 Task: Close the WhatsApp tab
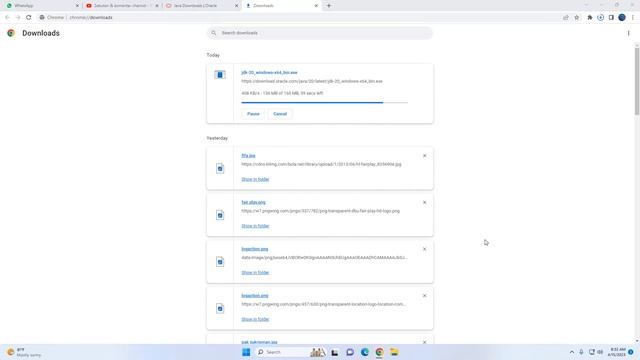click(77, 6)
